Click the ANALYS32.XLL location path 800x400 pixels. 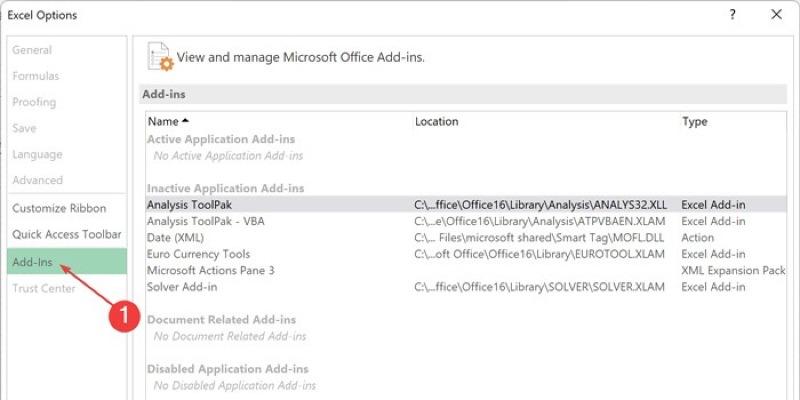(540, 205)
